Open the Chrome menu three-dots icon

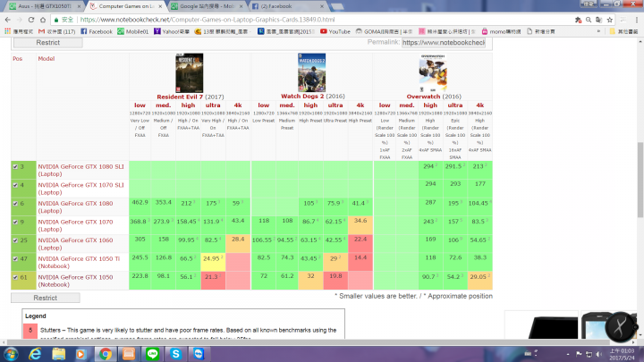pyautogui.click(x=637, y=20)
